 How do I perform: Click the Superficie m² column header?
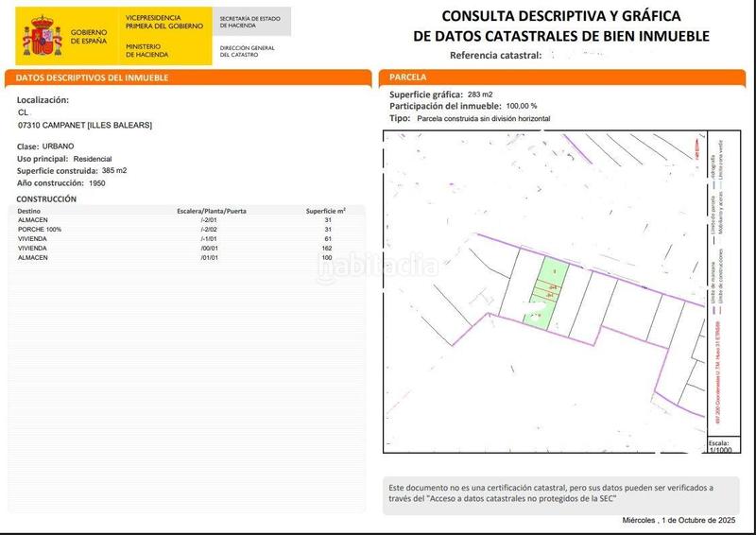pyautogui.click(x=325, y=211)
